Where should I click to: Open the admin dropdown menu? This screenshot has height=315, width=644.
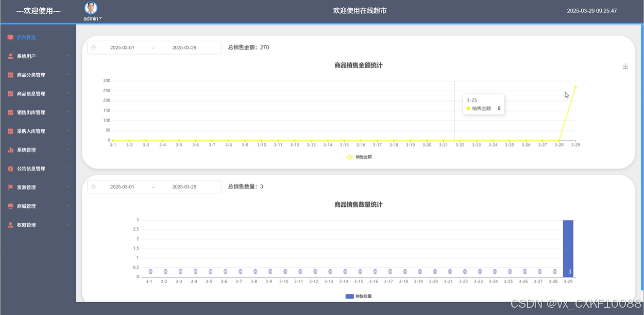pos(93,19)
